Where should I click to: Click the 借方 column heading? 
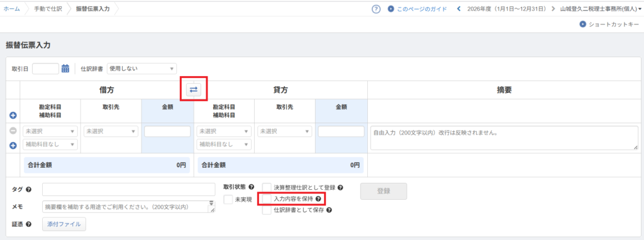click(x=106, y=90)
